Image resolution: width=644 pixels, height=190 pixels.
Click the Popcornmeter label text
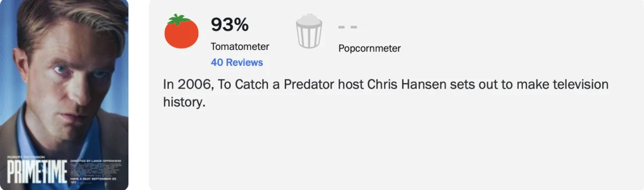click(x=370, y=48)
